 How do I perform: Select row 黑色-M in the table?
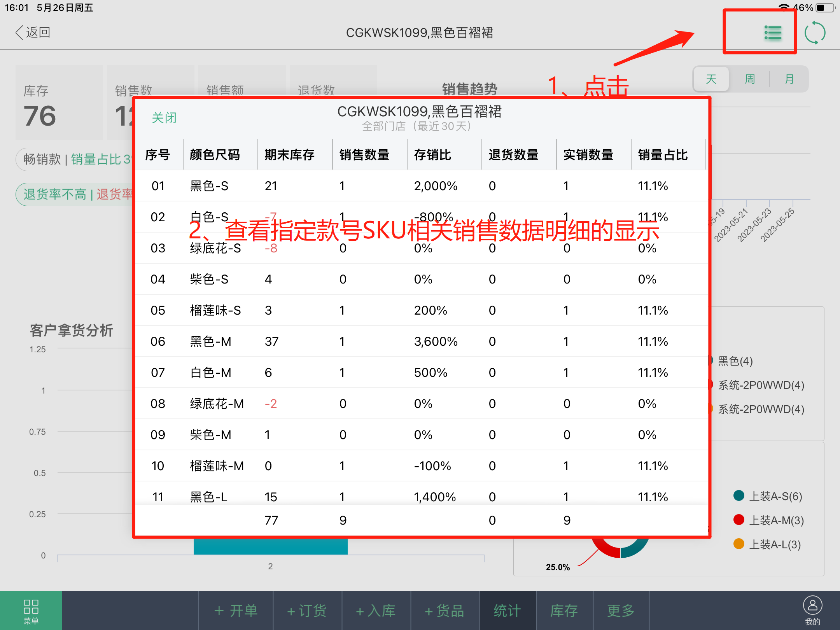(421, 341)
